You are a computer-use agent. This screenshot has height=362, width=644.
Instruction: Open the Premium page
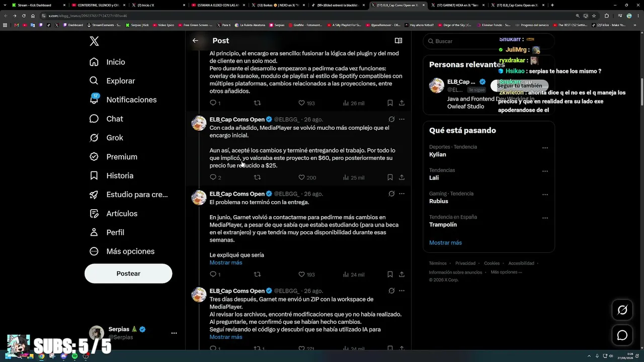[113, 157]
